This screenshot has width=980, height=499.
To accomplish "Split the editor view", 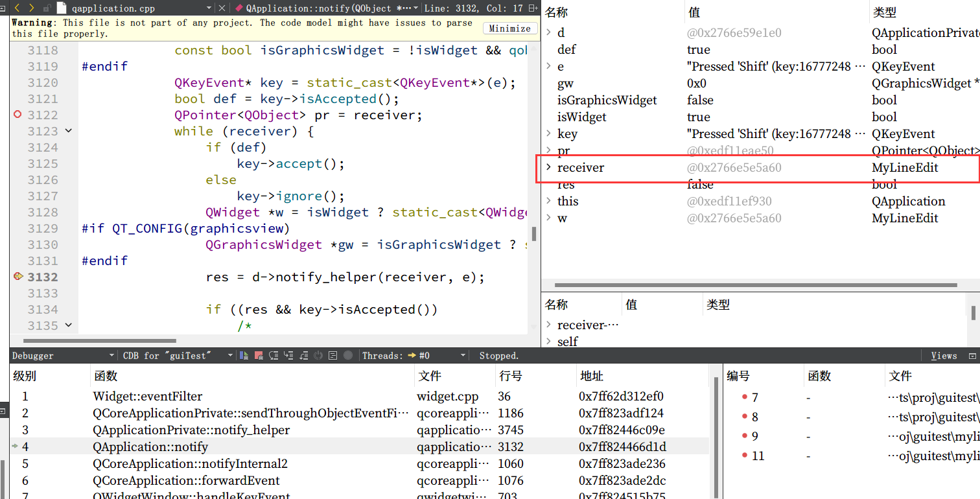I will [533, 8].
